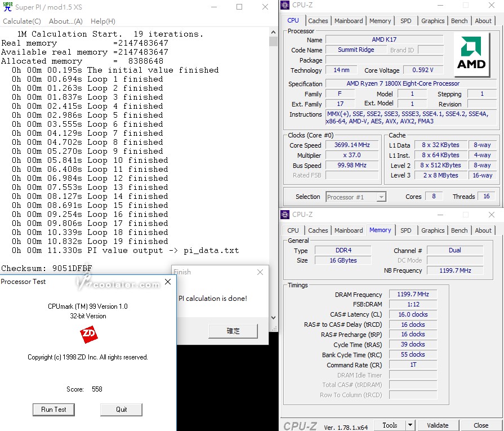Close the Super PI window
This screenshot has height=431, width=504.
(x=265, y=7)
